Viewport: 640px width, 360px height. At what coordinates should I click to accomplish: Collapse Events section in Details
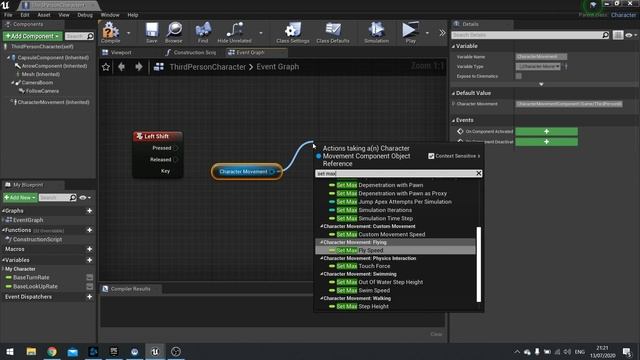click(453, 120)
